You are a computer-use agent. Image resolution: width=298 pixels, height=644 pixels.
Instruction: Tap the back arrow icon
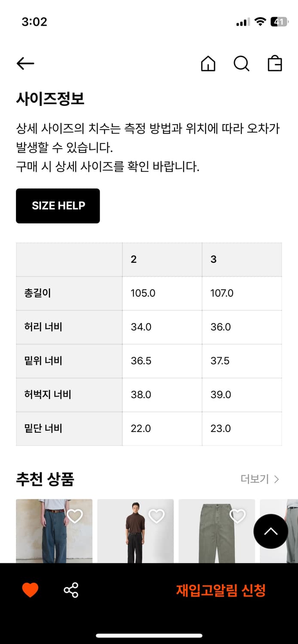tap(25, 64)
